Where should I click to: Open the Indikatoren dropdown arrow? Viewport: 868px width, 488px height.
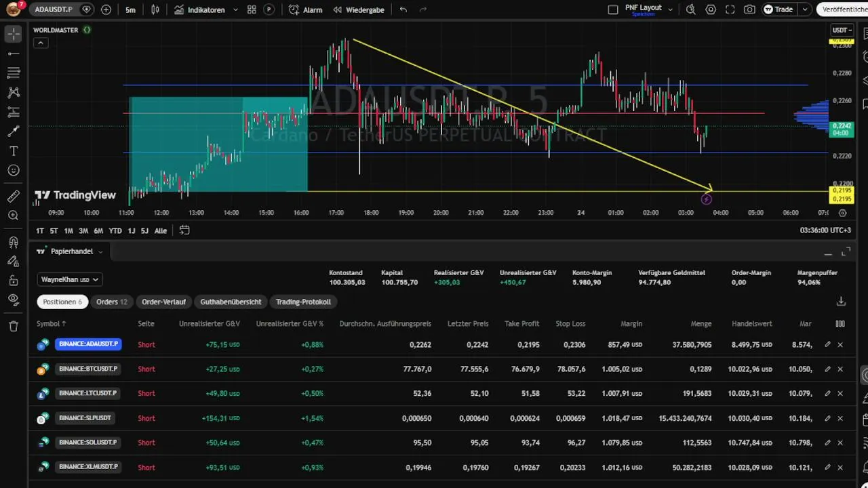point(235,10)
